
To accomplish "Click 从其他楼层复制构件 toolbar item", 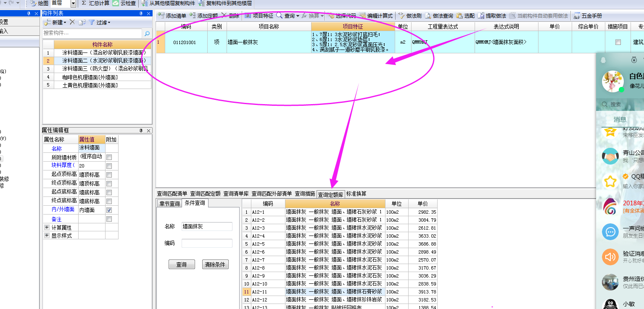I will 168,3.
